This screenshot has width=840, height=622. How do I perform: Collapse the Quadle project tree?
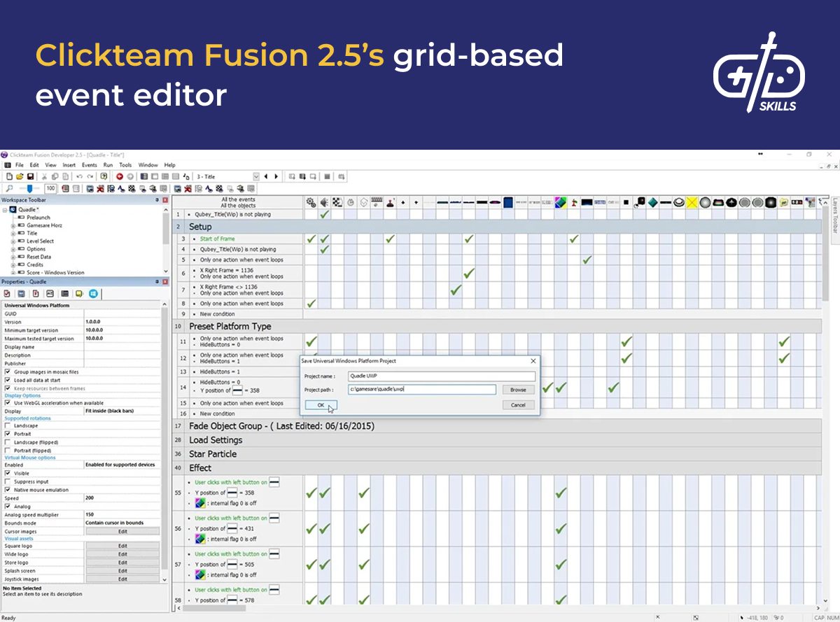pos(5,210)
